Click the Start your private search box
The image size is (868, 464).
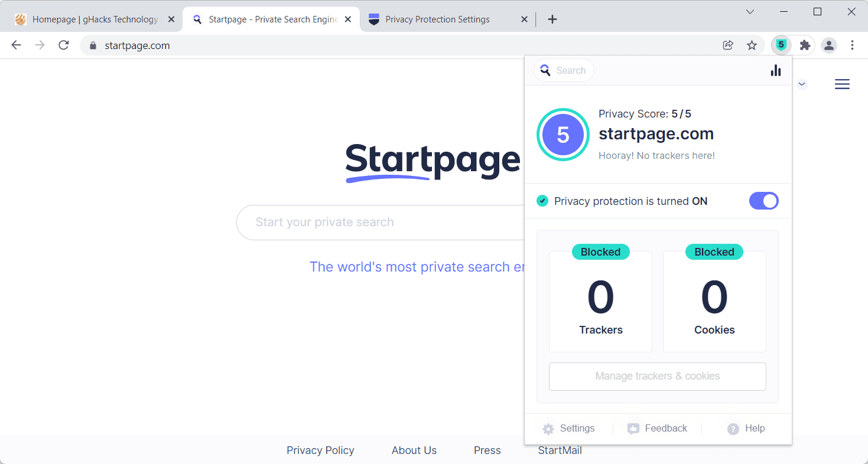381,223
